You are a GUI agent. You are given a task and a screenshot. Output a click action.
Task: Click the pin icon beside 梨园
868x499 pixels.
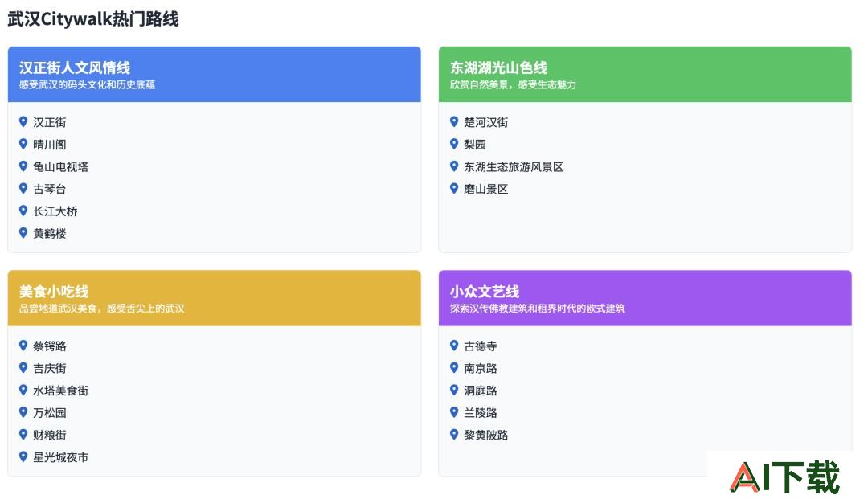(454, 144)
